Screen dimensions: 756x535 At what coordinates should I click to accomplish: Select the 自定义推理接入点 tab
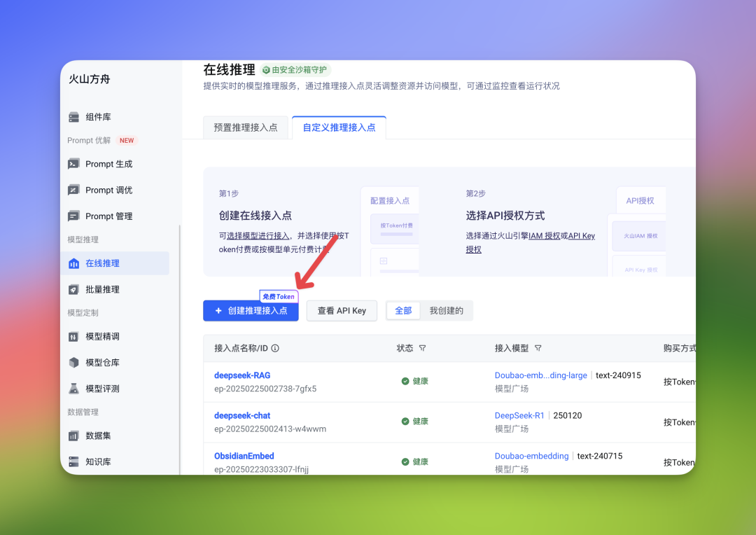click(339, 127)
